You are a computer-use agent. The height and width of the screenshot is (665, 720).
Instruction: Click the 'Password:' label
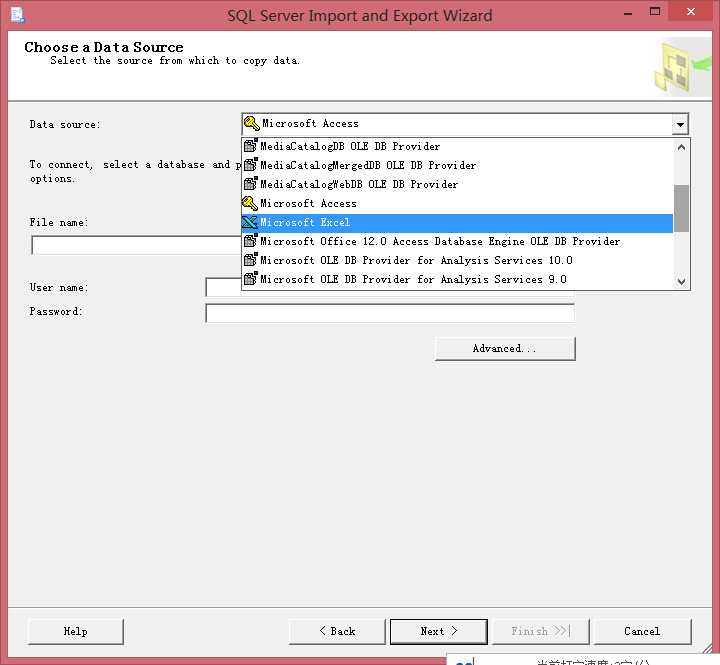[56, 311]
